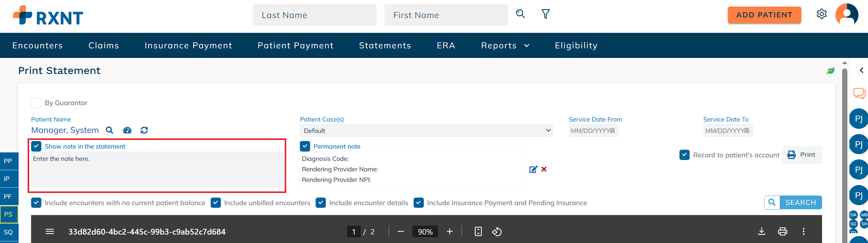Go to the Claims tab
The width and height of the screenshot is (868, 243).
click(x=104, y=46)
